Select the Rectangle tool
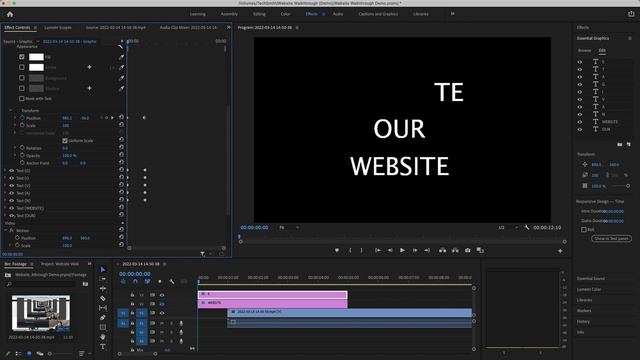The width and height of the screenshot is (640, 360). 103,327
